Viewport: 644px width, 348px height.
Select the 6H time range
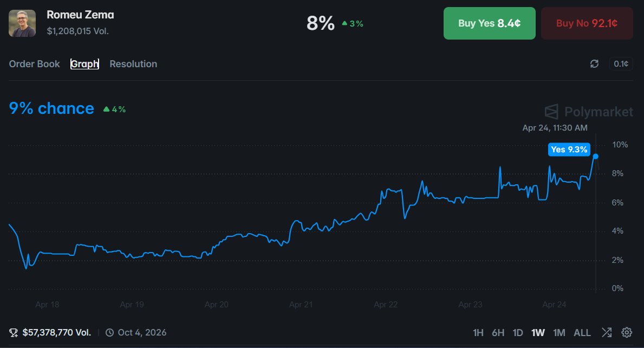pos(498,332)
